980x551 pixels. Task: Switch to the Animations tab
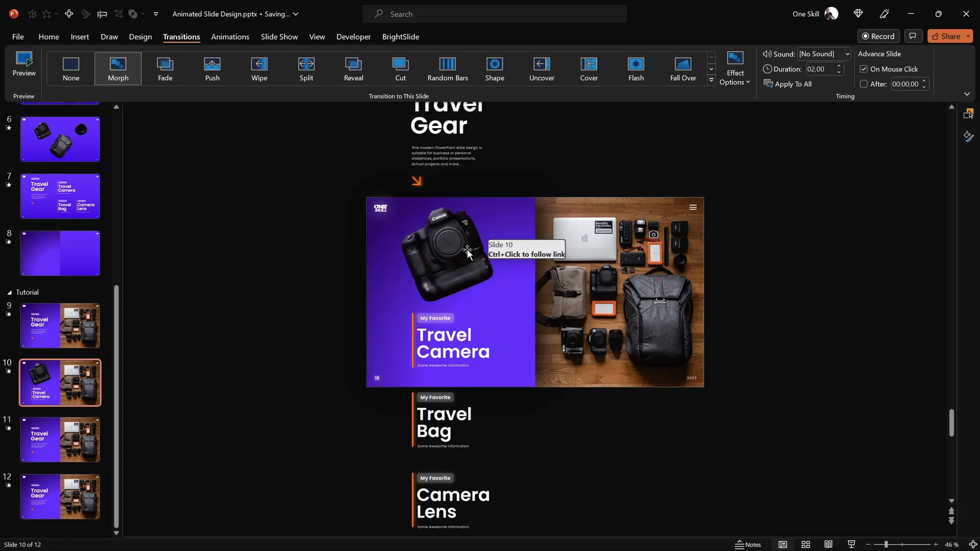(x=230, y=37)
